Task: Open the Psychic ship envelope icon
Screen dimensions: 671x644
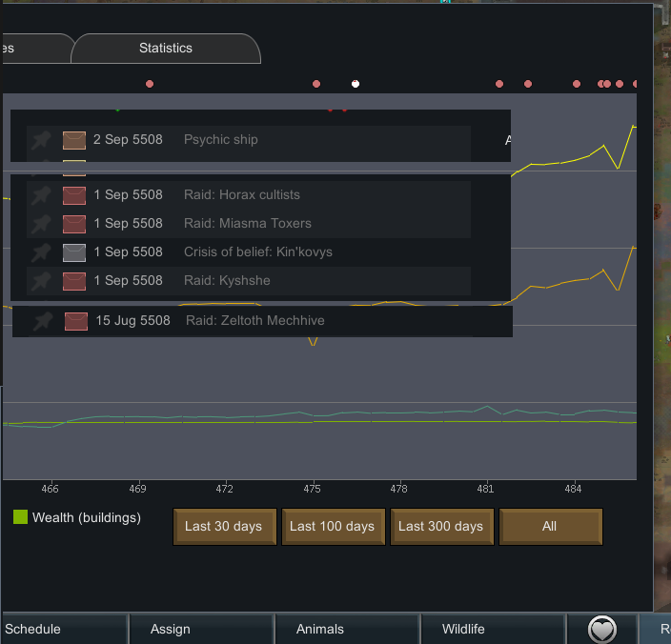Action: (x=74, y=140)
